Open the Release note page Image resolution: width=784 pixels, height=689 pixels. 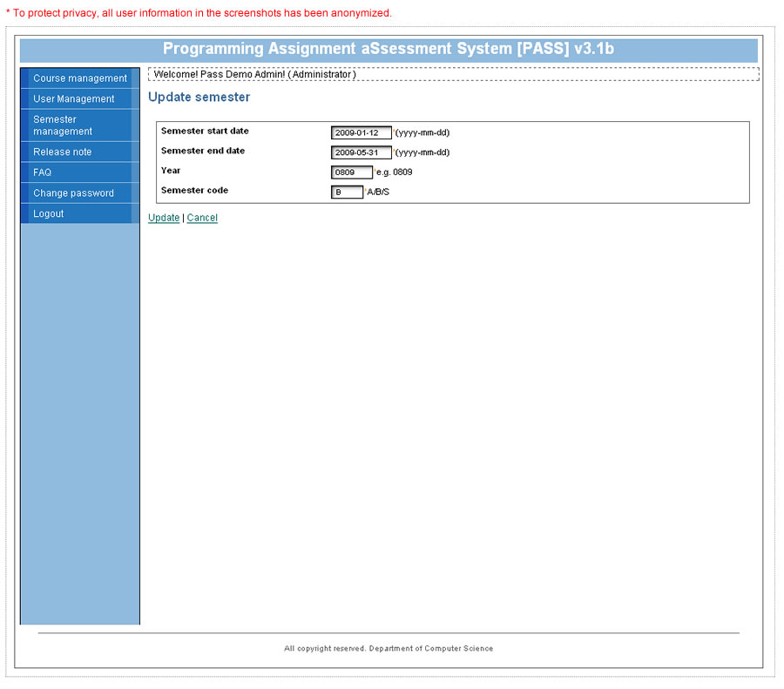point(62,152)
